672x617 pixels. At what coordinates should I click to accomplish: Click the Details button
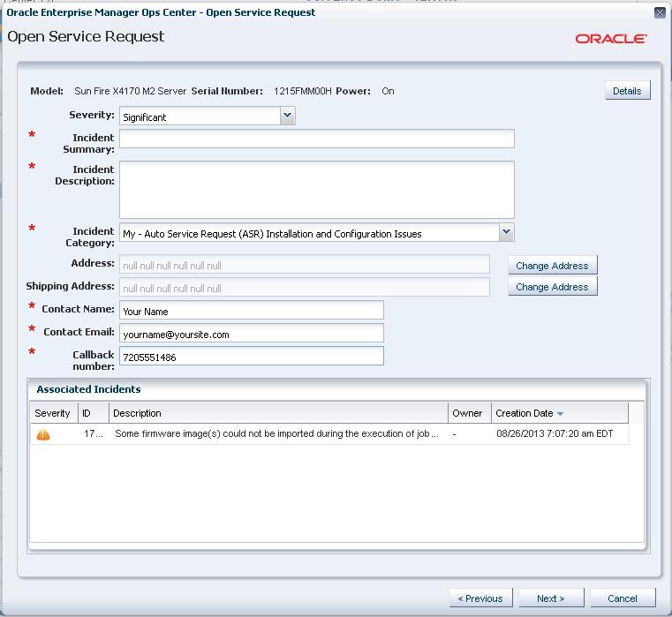click(628, 90)
